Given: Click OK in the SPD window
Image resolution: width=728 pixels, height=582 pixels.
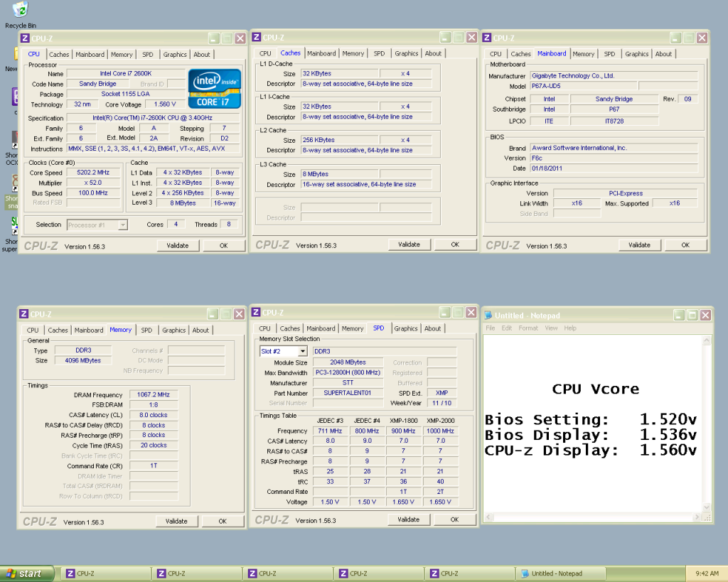Looking at the screenshot, I should coord(454,519).
